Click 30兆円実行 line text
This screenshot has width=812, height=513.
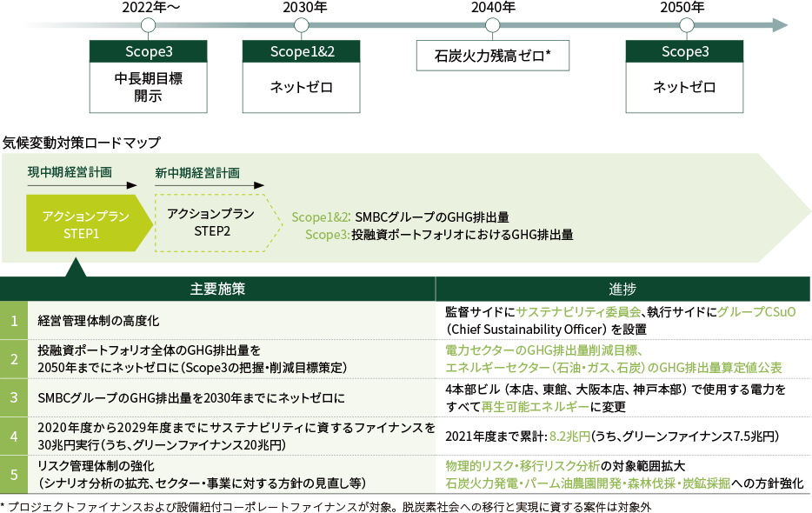pyautogui.click(x=162, y=445)
